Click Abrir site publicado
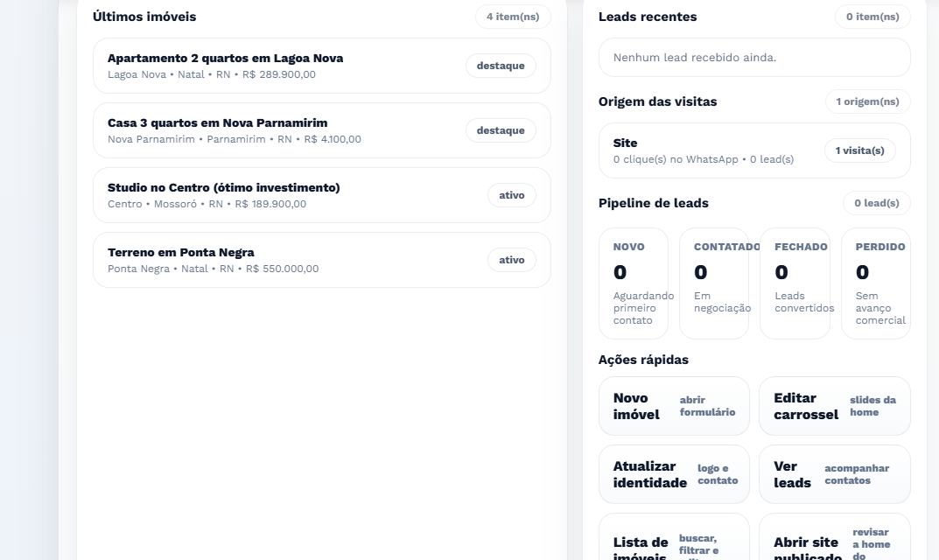The height and width of the screenshot is (560, 939). point(833,541)
